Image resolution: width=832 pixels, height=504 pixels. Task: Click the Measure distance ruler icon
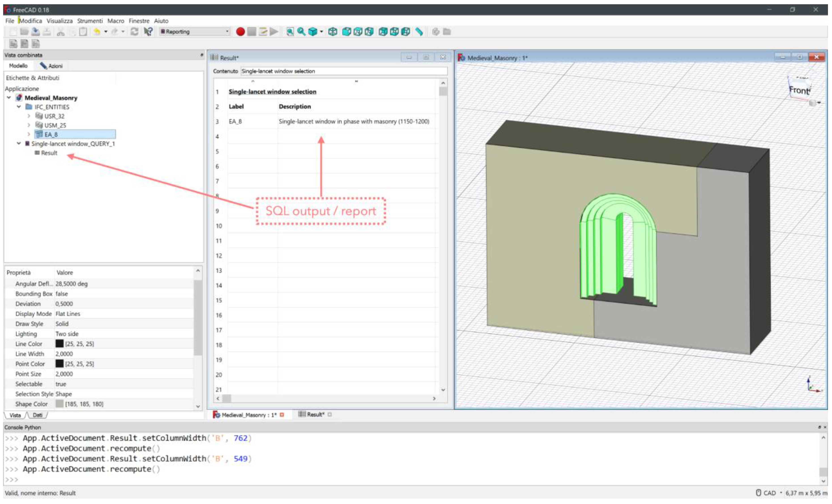point(419,32)
